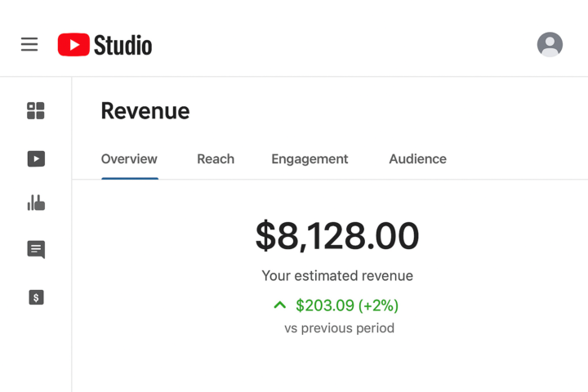Screen dimensions: 588x392
Task: Open Comments via sidebar speech bubble icon
Action: 36,249
